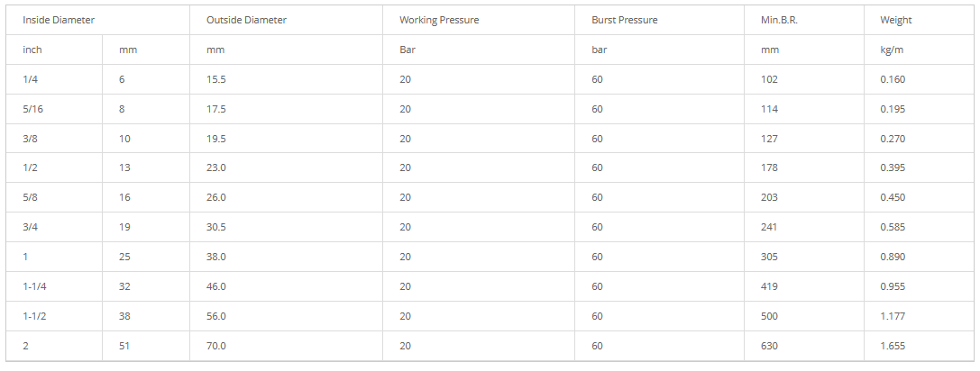Click the Weight column header
This screenshot has height=371, width=980.
[x=896, y=20]
